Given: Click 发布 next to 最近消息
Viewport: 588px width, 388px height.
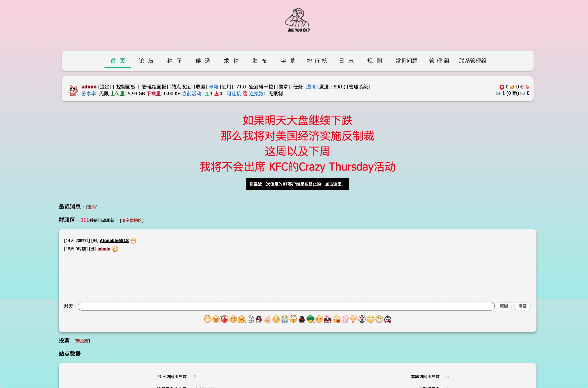Looking at the screenshot, I should 92,207.
